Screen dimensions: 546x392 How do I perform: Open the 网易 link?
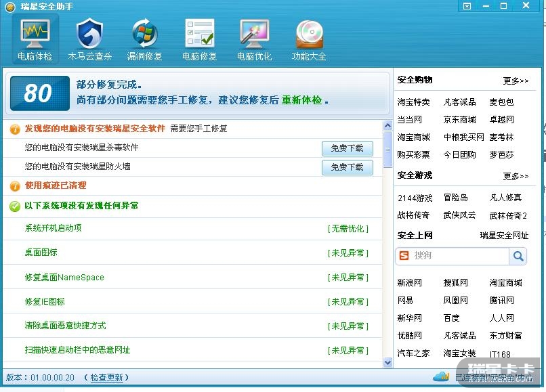[x=405, y=301]
